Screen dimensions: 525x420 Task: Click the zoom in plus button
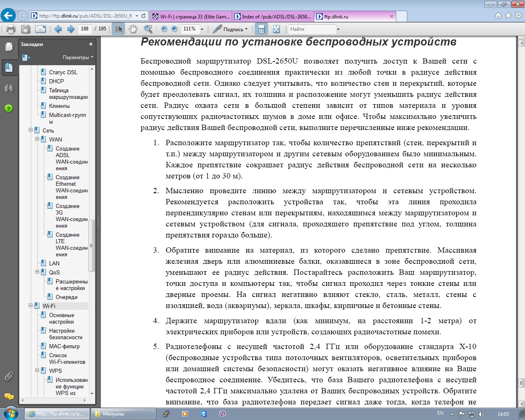coord(174,29)
